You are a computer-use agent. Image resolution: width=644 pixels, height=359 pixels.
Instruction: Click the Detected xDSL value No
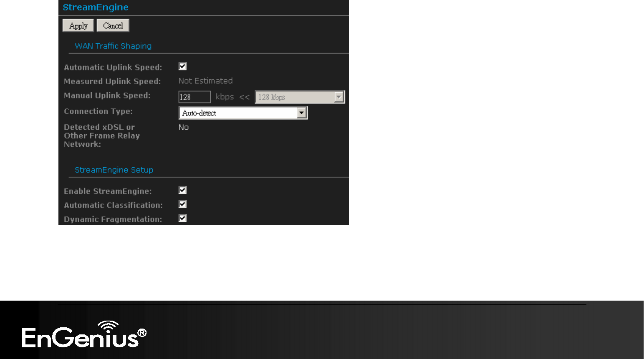tap(184, 127)
